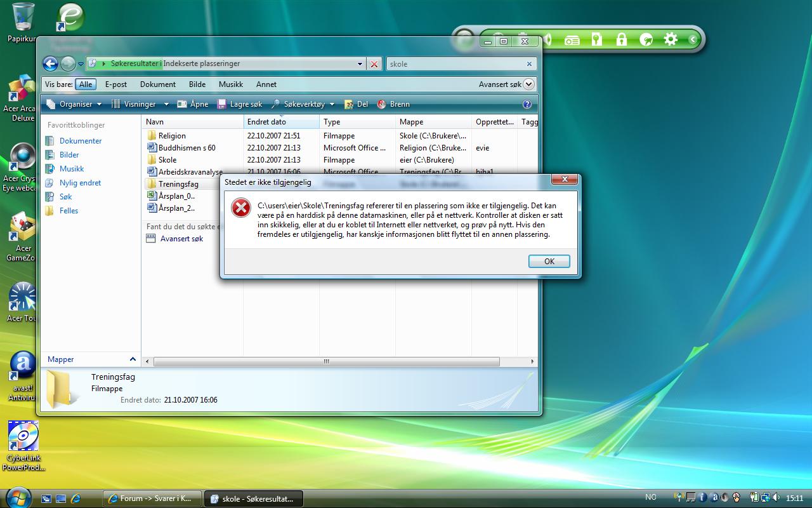Click the gear settings icon on Acer toolbar
The width and height of the screenshot is (812, 508).
[x=671, y=40]
